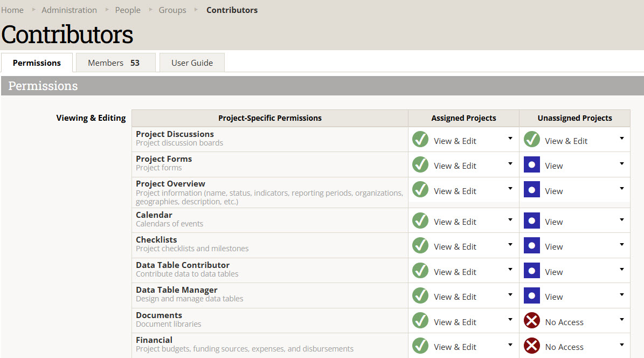
Task: Click blue View icon for Project Forms Unassigned
Action: point(532,165)
